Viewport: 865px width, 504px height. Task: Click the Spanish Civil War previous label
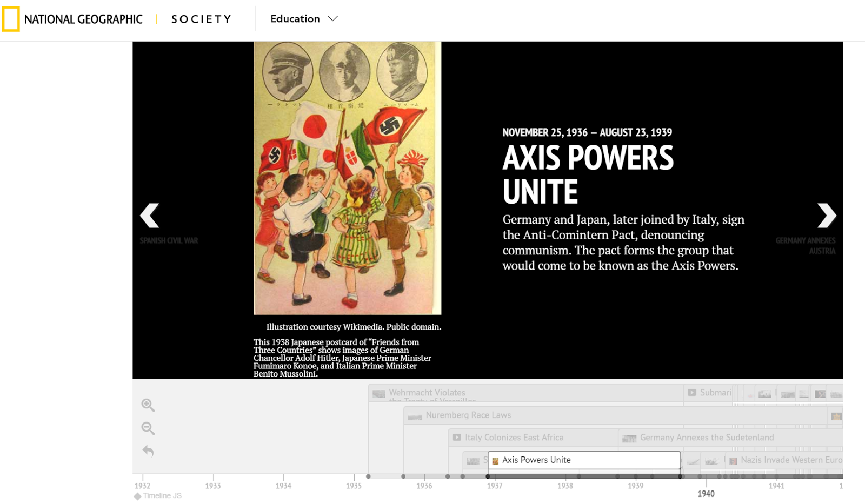pyautogui.click(x=169, y=241)
